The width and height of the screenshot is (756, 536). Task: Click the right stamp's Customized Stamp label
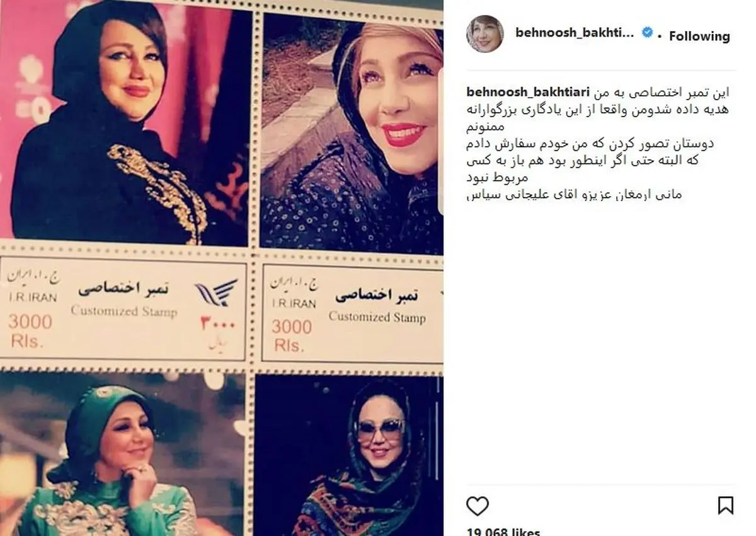[x=377, y=316]
